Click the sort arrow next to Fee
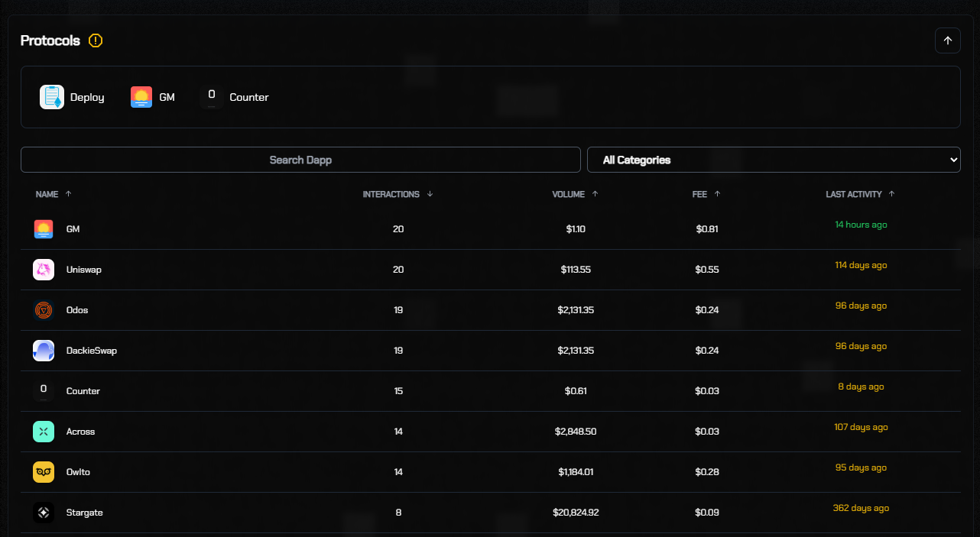 (717, 194)
